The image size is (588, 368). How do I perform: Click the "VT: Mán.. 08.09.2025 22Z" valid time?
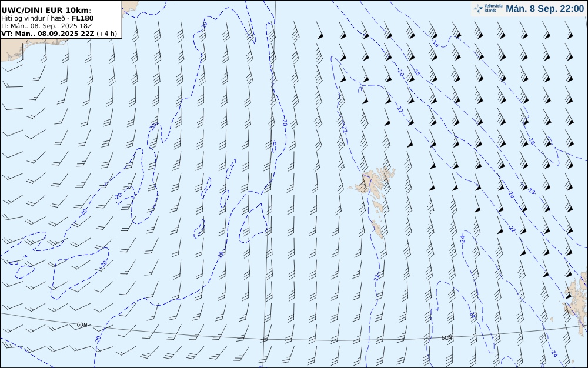pyautogui.click(x=48, y=34)
